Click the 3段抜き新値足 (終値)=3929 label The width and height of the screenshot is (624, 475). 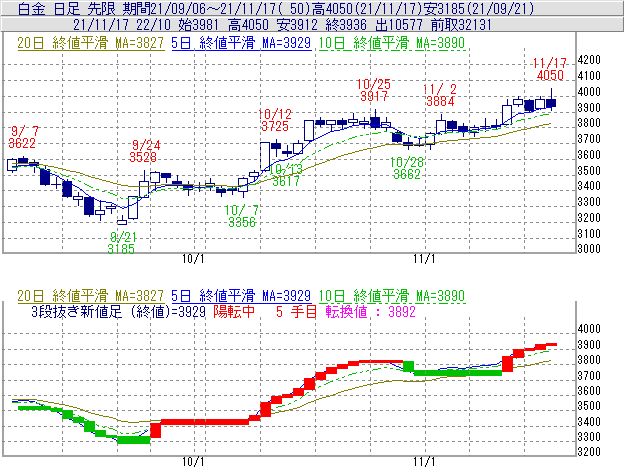pyautogui.click(x=119, y=311)
